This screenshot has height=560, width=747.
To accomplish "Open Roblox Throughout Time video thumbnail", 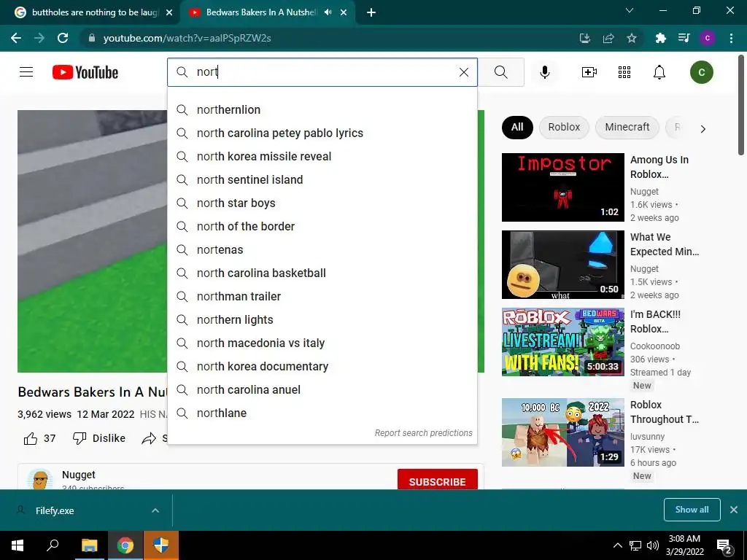I will point(562,432).
